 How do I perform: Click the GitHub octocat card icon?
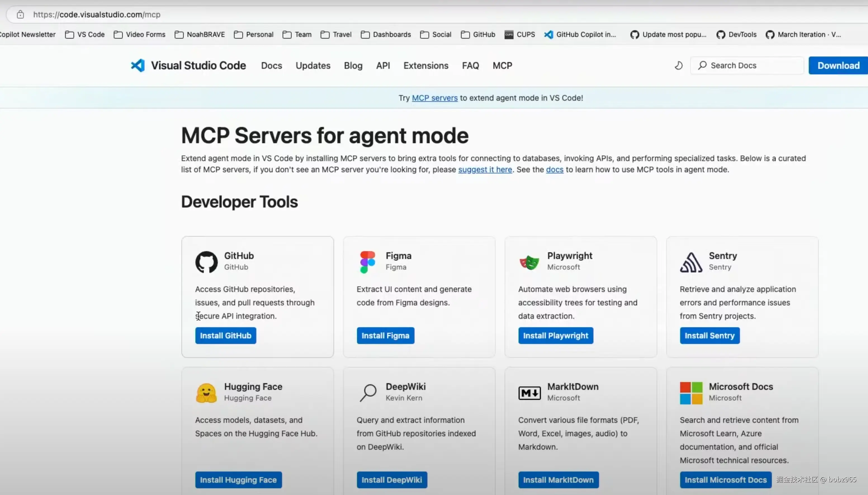point(206,262)
